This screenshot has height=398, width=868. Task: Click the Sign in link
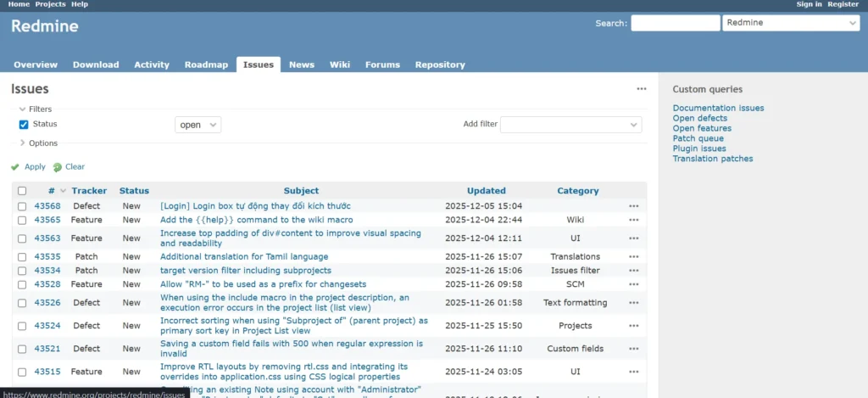[809, 4]
